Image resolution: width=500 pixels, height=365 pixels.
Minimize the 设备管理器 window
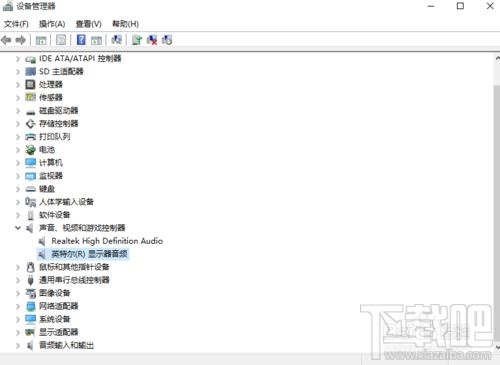pos(431,6)
